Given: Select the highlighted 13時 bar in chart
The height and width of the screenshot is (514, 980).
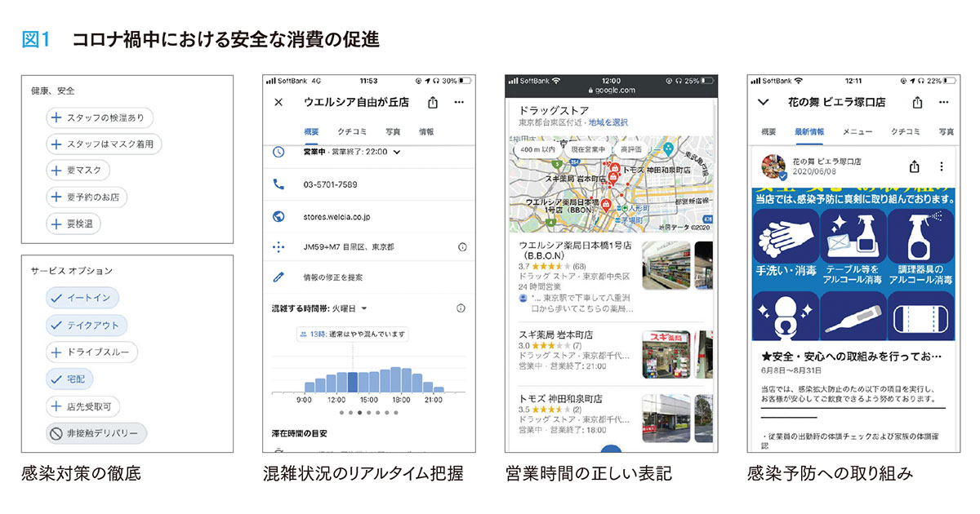Looking at the screenshot, I should [x=352, y=382].
